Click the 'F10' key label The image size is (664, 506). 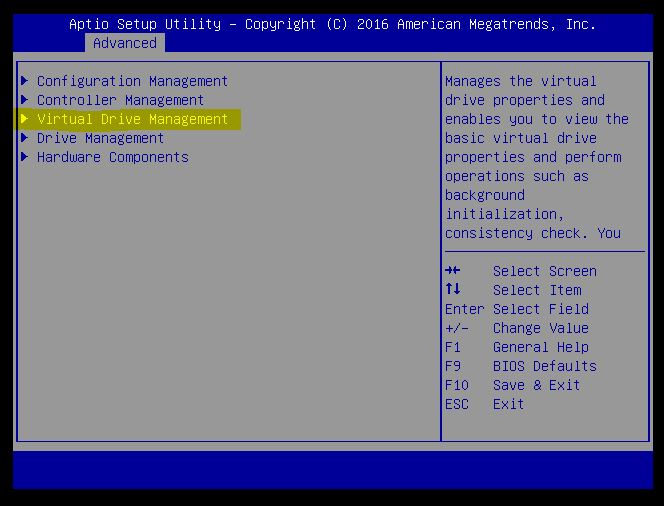(x=457, y=385)
